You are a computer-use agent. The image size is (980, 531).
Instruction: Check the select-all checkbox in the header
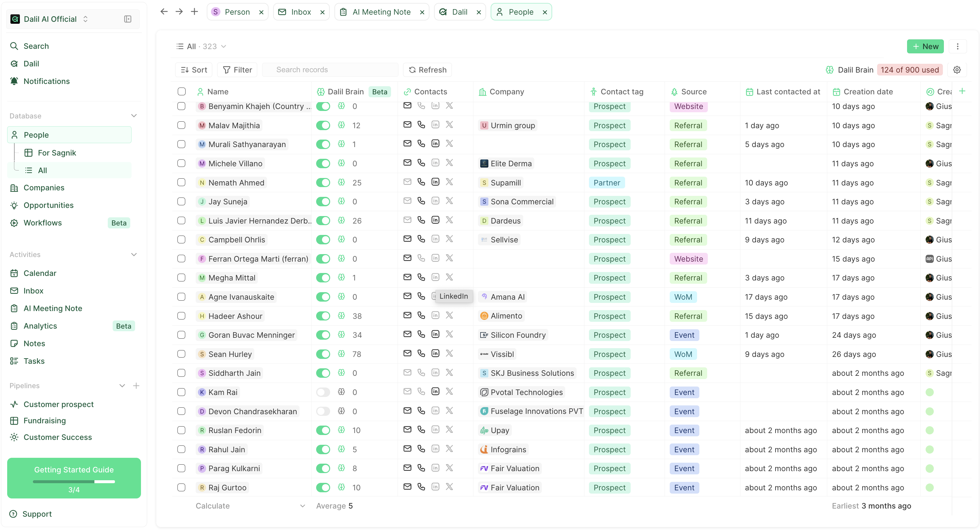tap(181, 91)
